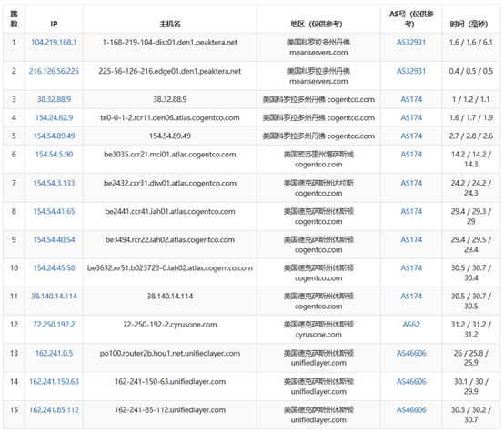Open IP link 154.54.5.90
The image size is (504, 433).
[x=54, y=155]
